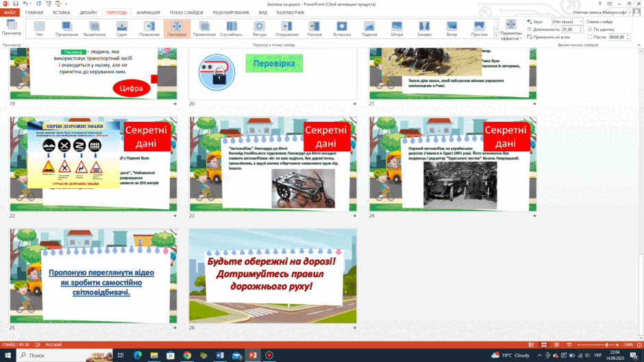Image resolution: width=644 pixels, height=362 pixels.
Task: Select slide 26 thumbnail
Action: click(273, 276)
